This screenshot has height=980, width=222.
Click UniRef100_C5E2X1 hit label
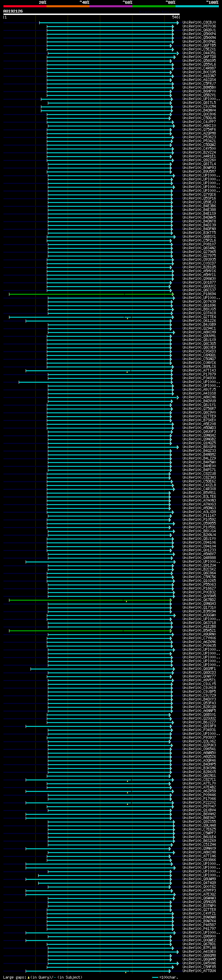[199, 49]
